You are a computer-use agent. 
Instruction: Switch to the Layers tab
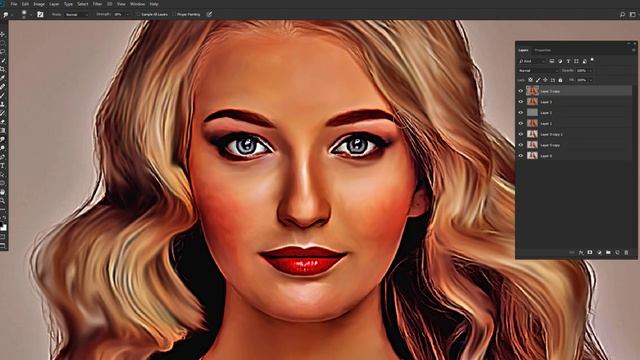click(523, 50)
